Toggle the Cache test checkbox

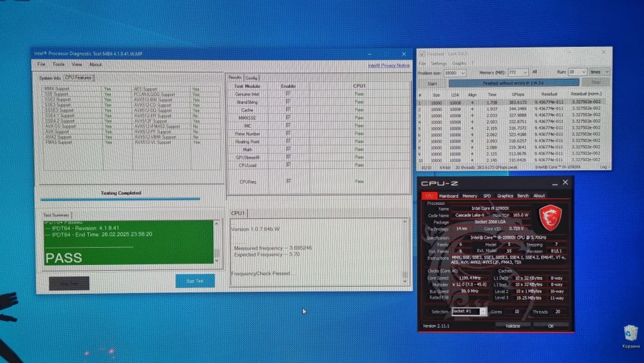tap(288, 110)
